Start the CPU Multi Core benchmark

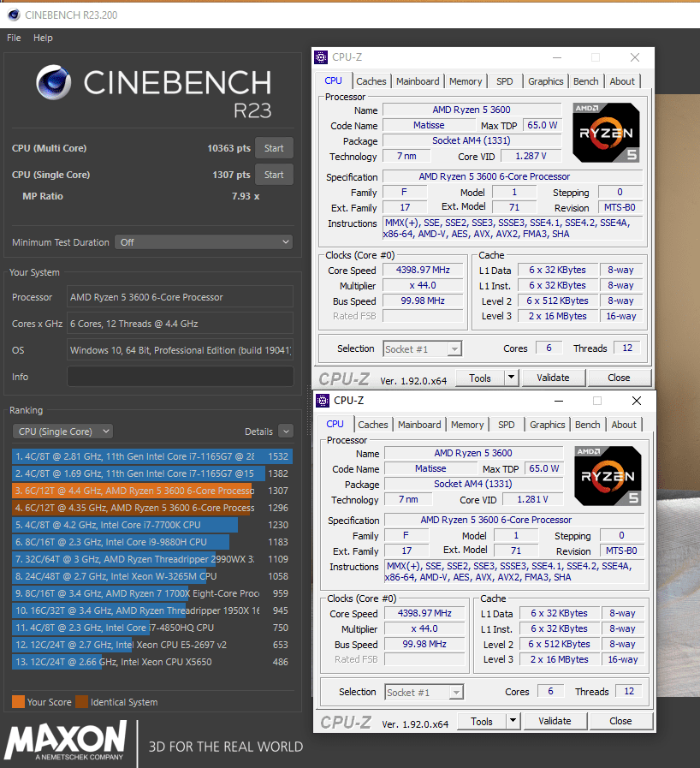274,148
